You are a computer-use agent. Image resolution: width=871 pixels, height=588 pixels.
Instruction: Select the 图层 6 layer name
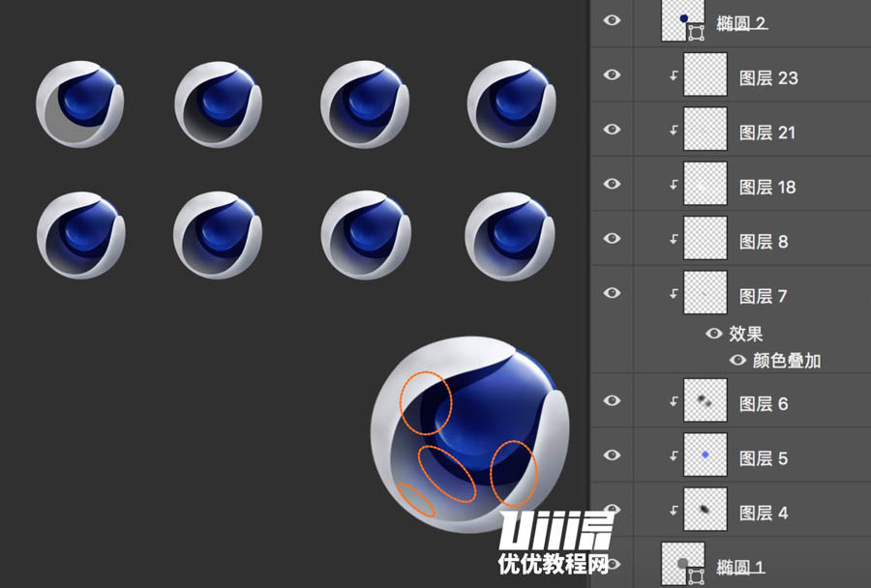764,403
